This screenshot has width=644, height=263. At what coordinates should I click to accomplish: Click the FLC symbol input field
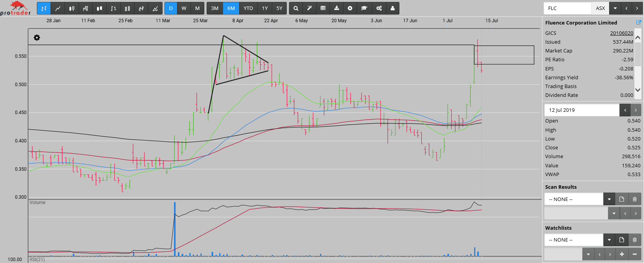(568, 8)
